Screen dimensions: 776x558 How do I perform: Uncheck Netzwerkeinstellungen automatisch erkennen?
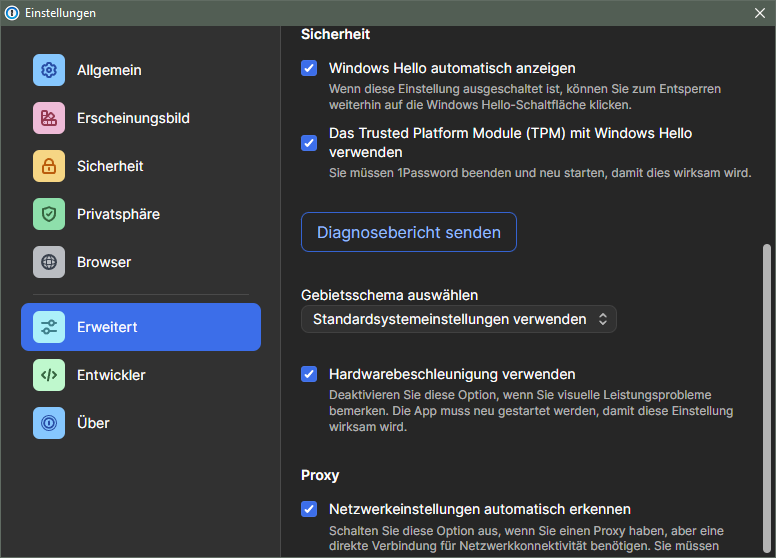tap(309, 509)
